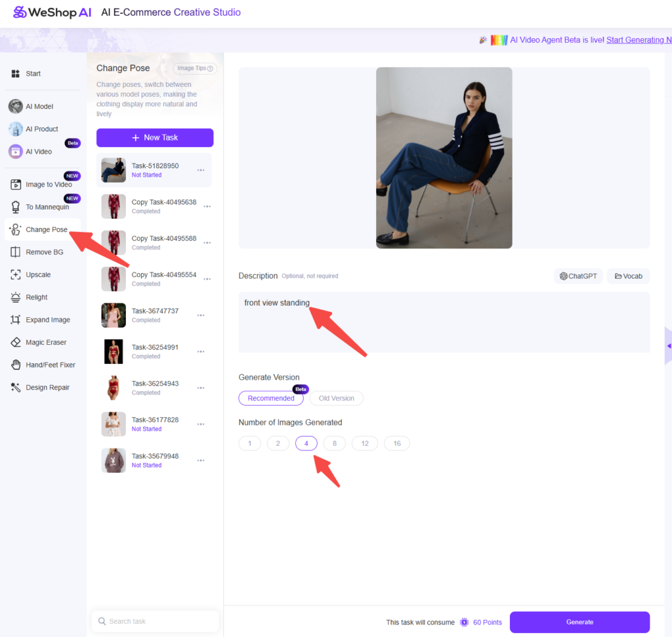Create a New Task
672x637 pixels.
[155, 138]
